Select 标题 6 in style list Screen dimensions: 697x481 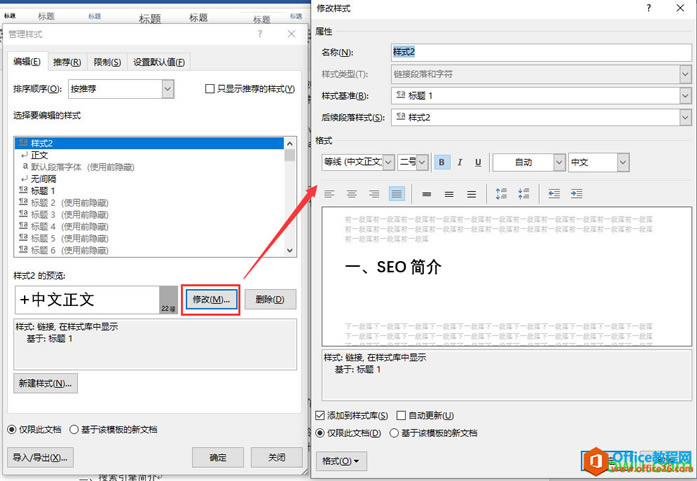pos(149,250)
